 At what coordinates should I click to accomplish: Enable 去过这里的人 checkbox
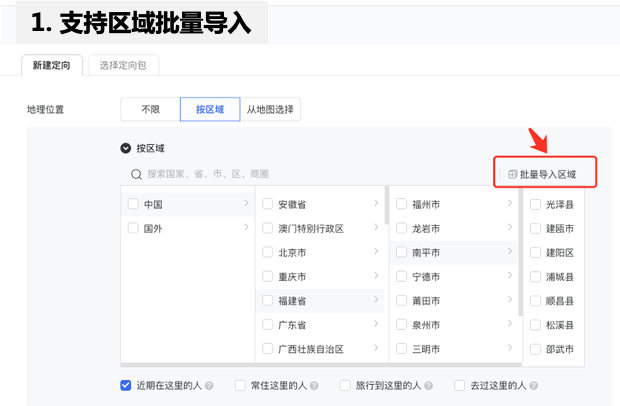click(459, 385)
